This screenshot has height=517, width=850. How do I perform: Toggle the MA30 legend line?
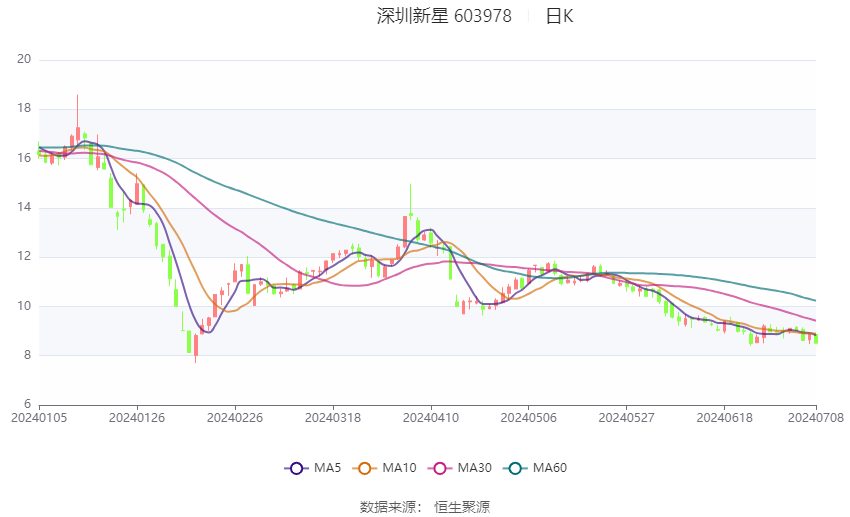(460, 468)
